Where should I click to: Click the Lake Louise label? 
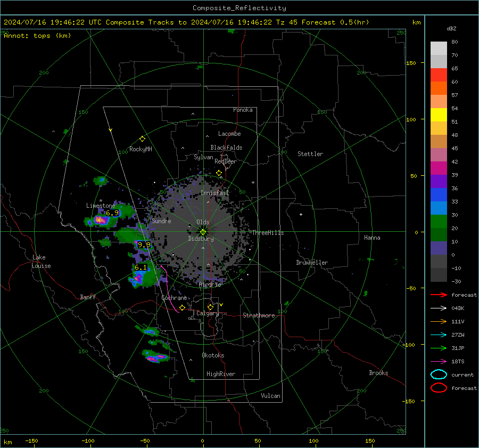click(x=41, y=262)
